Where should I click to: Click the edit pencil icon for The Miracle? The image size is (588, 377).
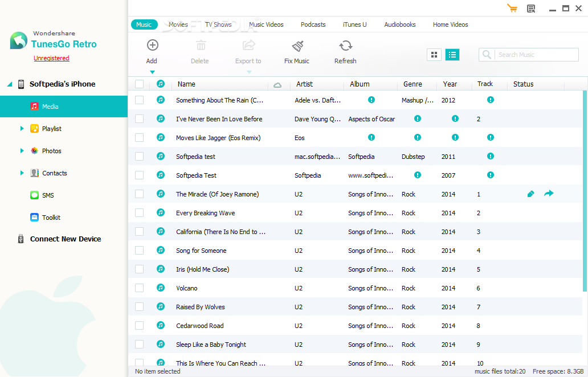(530, 194)
